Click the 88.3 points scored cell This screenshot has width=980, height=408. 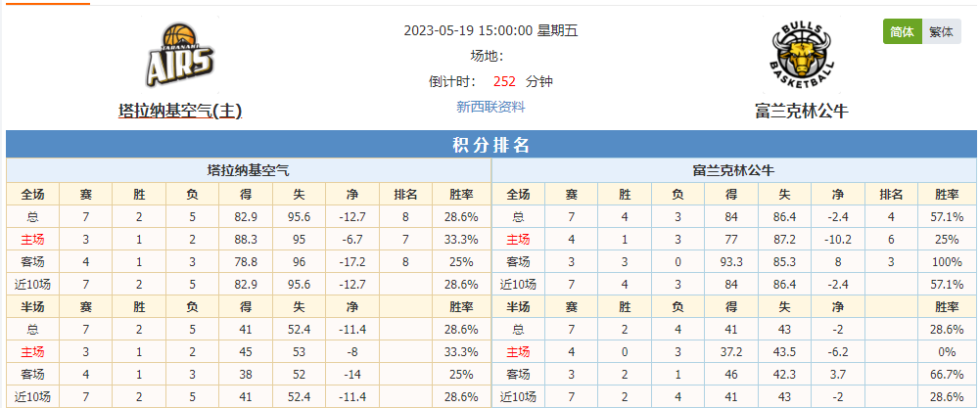coord(246,240)
